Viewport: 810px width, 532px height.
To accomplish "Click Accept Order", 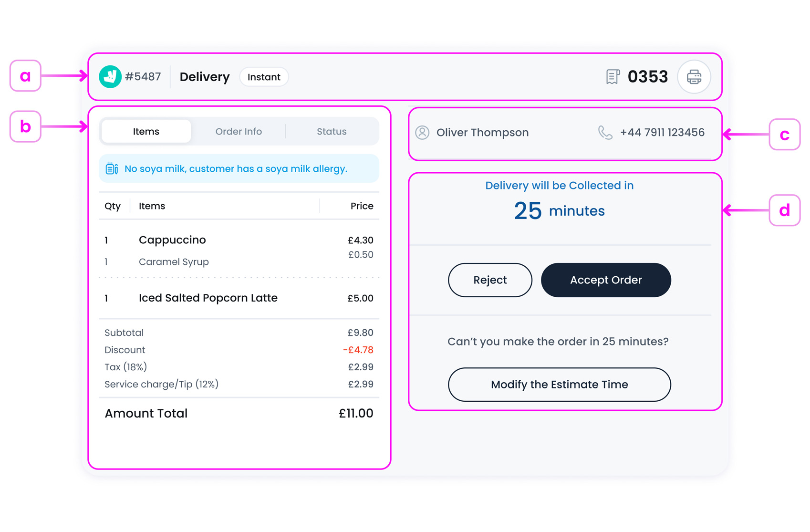I will [605, 280].
